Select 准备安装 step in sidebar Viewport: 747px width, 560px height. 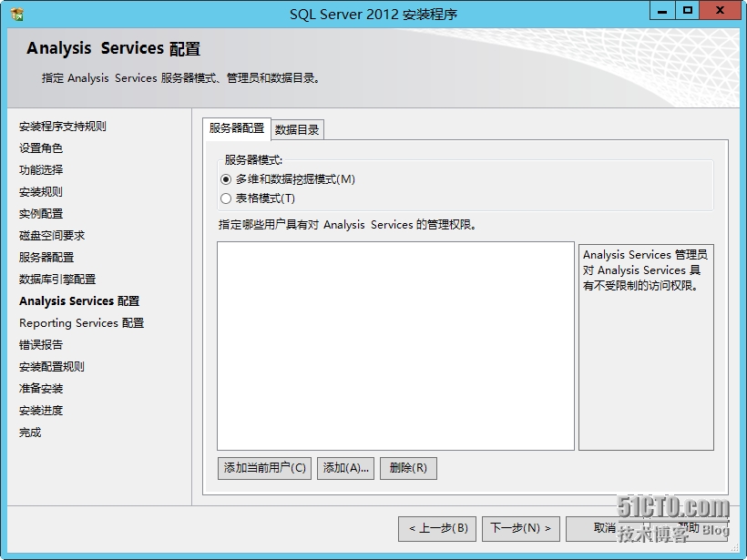pos(41,389)
